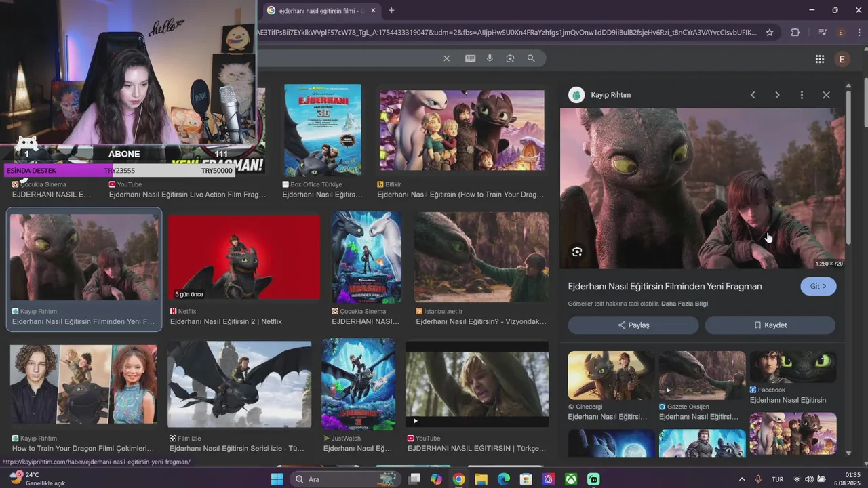868x488 pixels.
Task: Click the taskbar Ara search box
Action: click(x=346, y=479)
